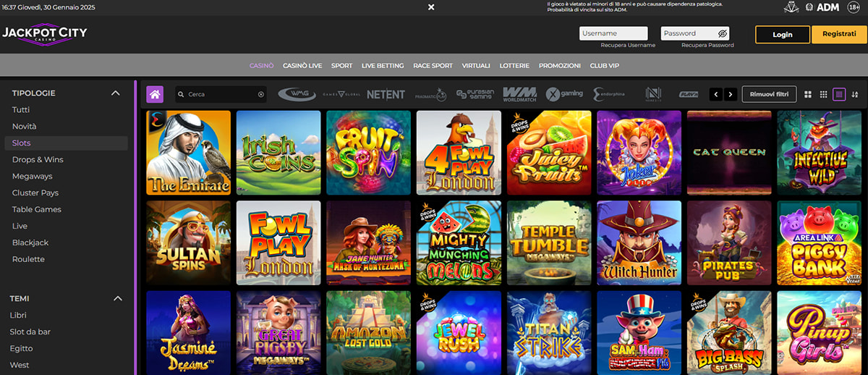Open the Casinò tab
This screenshot has width=868, height=375.
coord(262,65)
